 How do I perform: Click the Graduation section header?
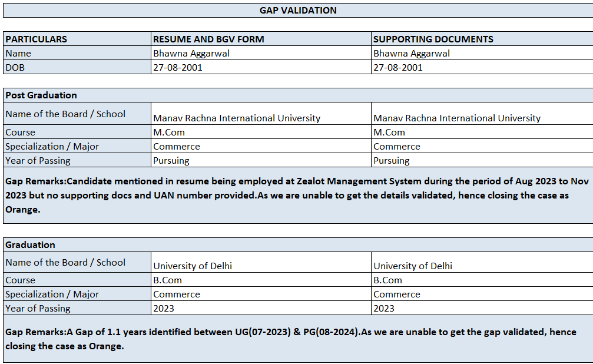31,244
